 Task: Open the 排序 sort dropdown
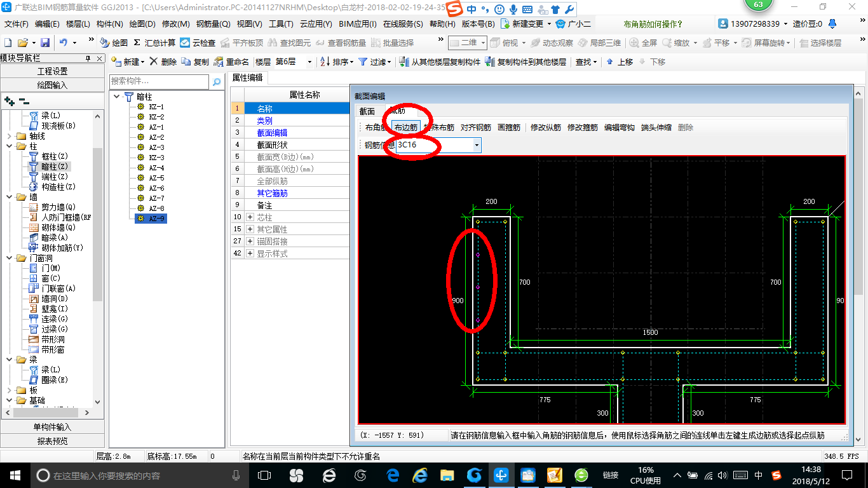337,62
